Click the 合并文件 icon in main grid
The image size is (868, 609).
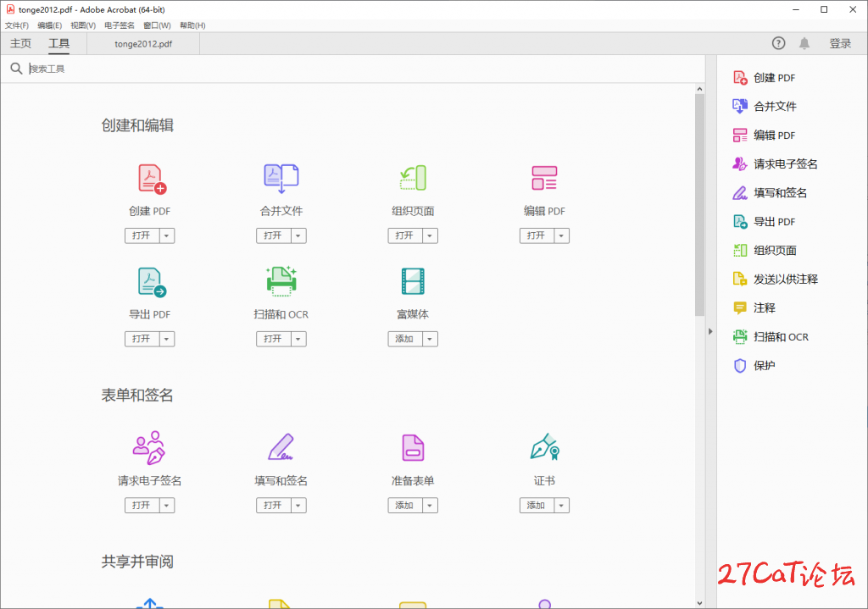(x=281, y=179)
